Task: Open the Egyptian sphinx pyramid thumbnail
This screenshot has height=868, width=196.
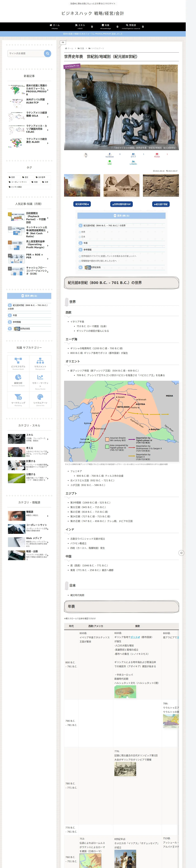Action: 122,185
